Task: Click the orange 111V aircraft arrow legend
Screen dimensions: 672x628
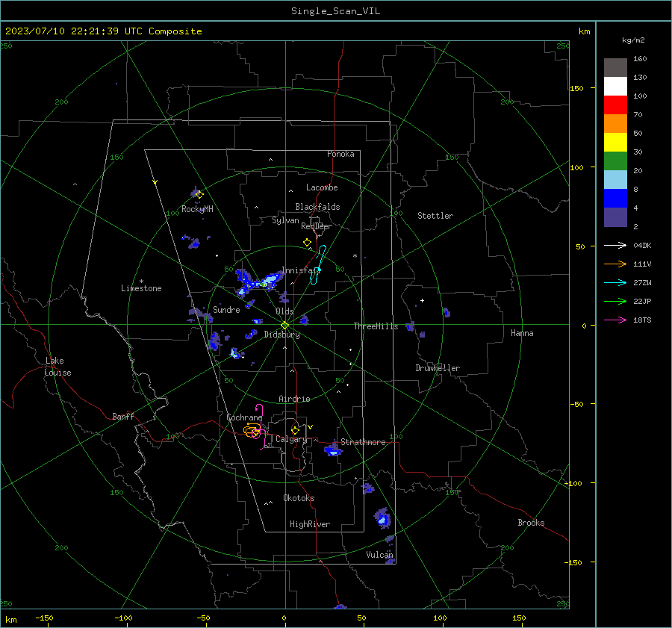Action: (x=615, y=264)
